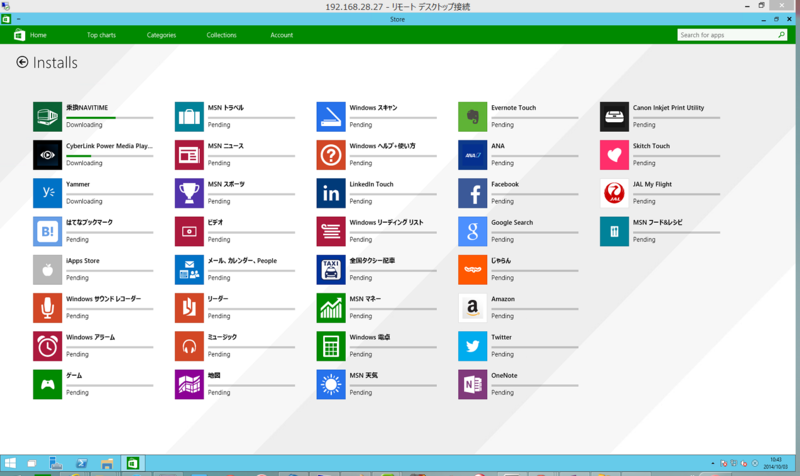
Task: Click the Downloading status under Yammer
Action: [x=84, y=202]
